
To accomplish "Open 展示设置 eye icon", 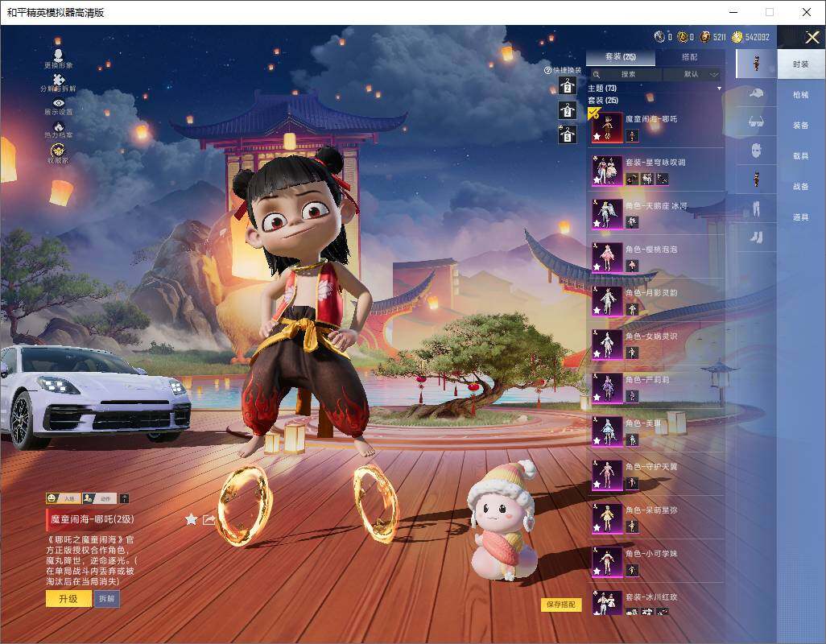I will 59,103.
